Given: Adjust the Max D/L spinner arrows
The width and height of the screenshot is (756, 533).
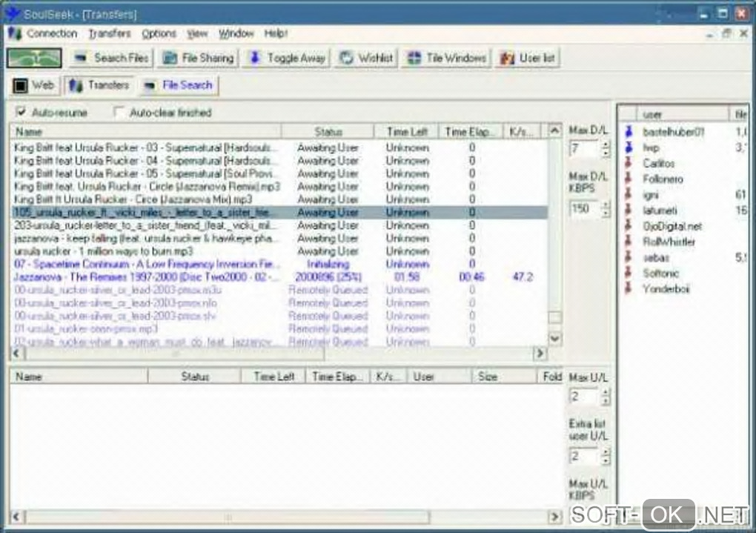Looking at the screenshot, I should click(x=606, y=148).
